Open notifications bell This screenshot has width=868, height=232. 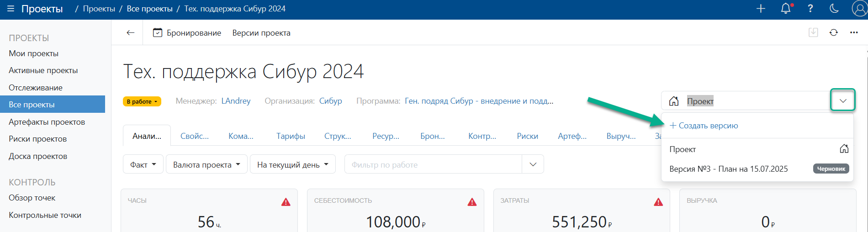[x=786, y=8]
